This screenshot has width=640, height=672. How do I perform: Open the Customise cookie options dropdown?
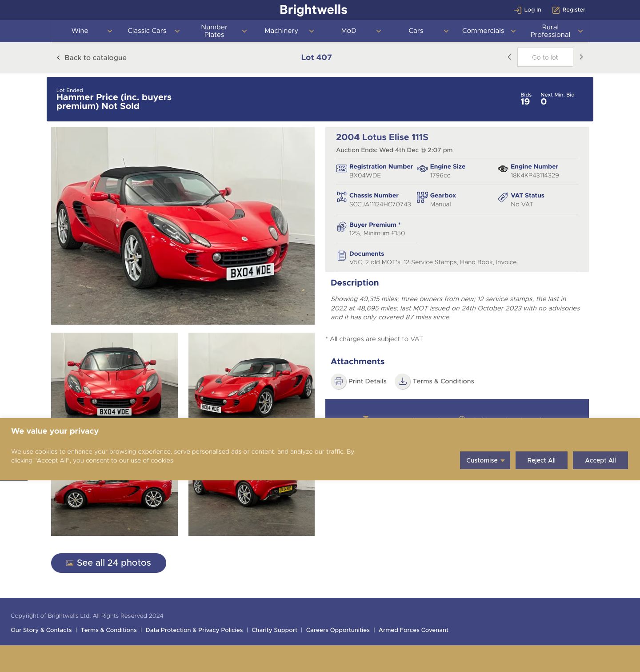[485, 460]
